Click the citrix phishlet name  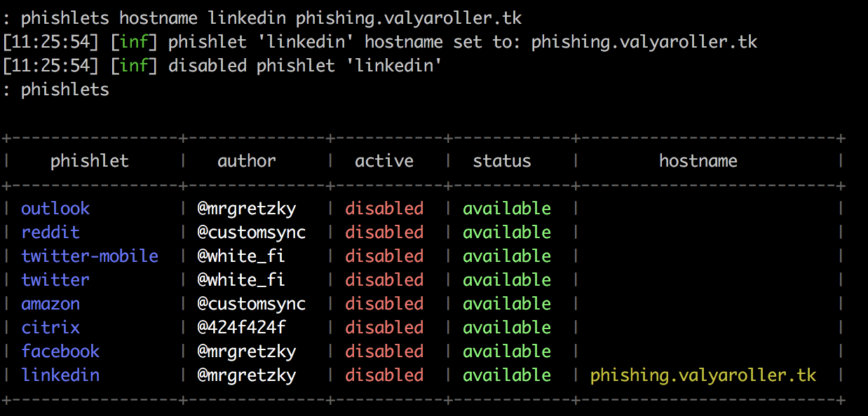click(50, 328)
